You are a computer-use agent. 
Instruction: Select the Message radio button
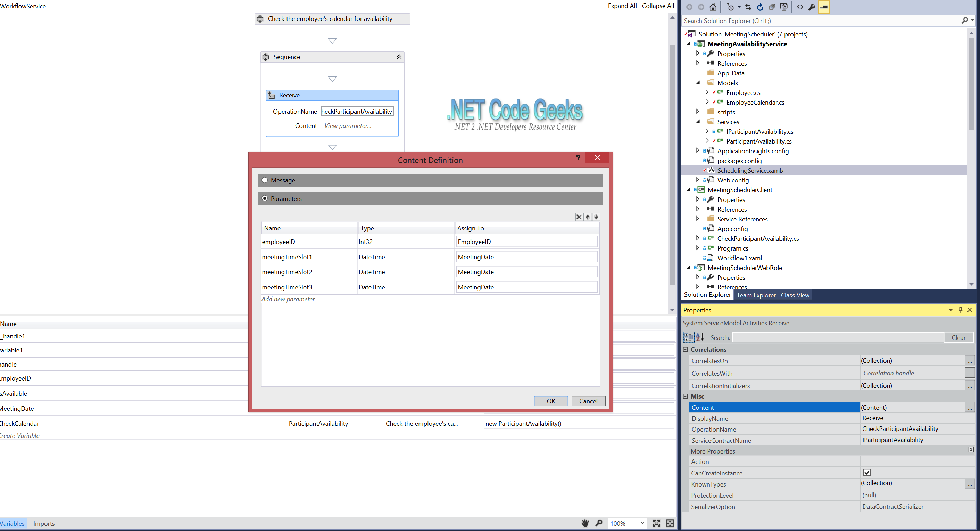tap(265, 180)
